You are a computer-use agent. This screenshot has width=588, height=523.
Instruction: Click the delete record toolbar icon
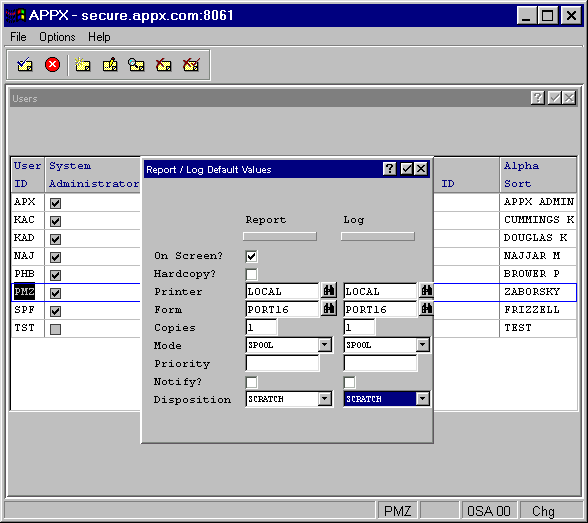[x=164, y=65]
